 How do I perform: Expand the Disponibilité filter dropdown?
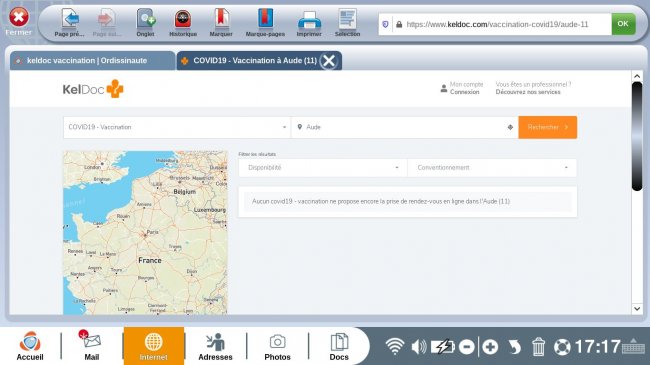point(323,168)
